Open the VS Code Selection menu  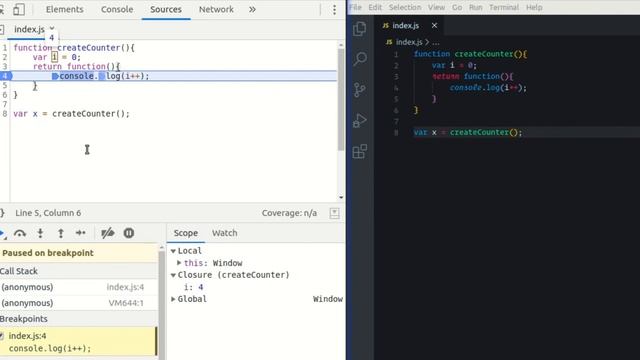pyautogui.click(x=405, y=7)
